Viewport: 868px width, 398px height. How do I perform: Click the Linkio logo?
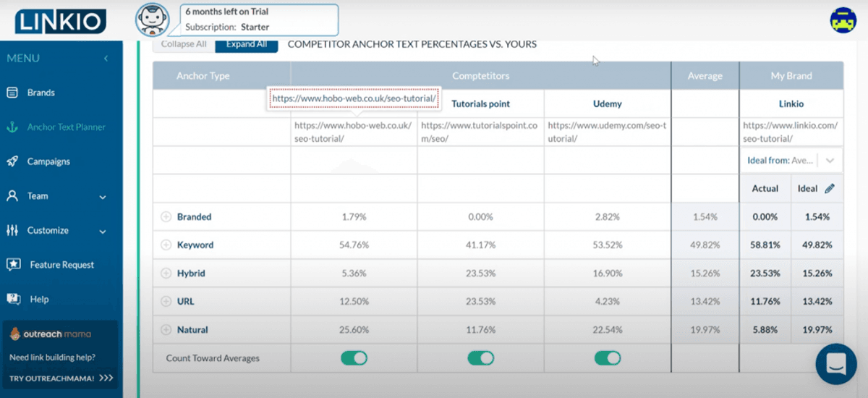[x=61, y=21]
